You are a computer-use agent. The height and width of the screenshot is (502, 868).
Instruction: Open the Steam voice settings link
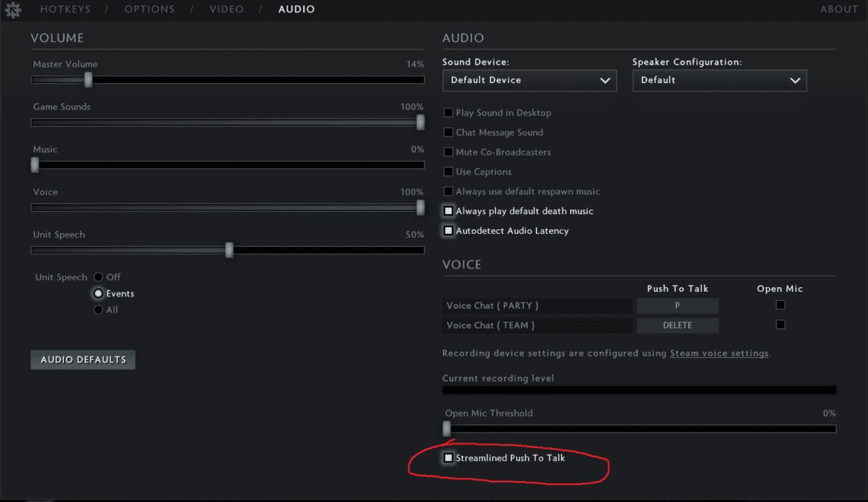point(719,353)
